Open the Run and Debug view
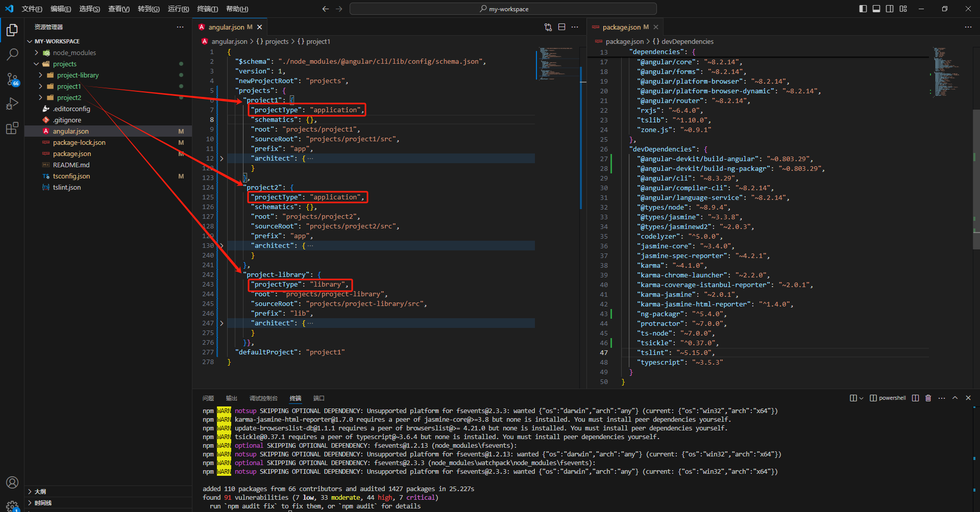Image resolution: width=980 pixels, height=512 pixels. point(12,104)
